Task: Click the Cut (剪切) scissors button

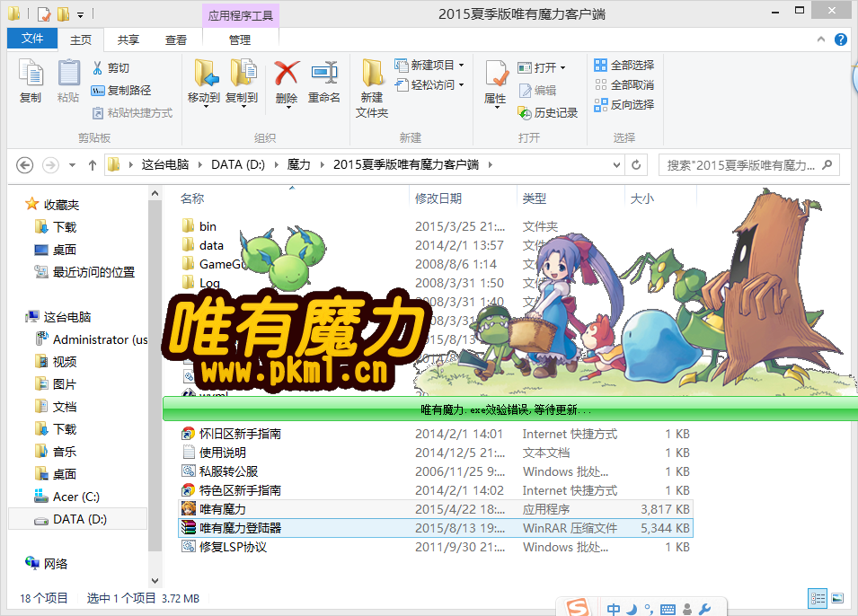Action: (111, 68)
